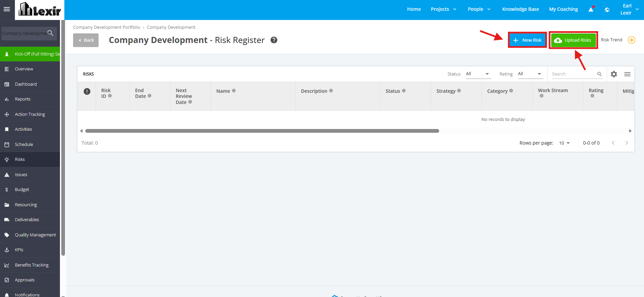Open Schedule in the sidebar
644x297 pixels.
point(30,144)
